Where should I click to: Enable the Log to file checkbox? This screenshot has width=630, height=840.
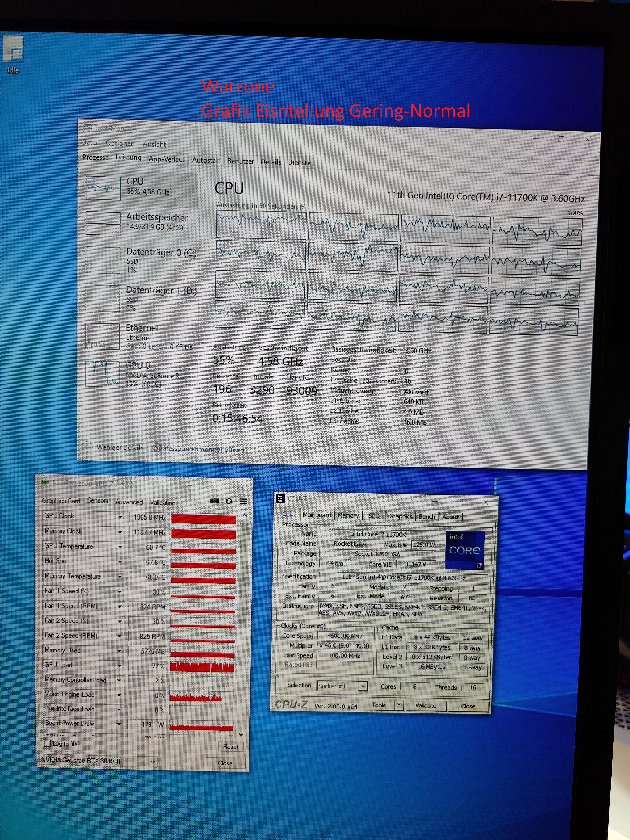point(47,743)
